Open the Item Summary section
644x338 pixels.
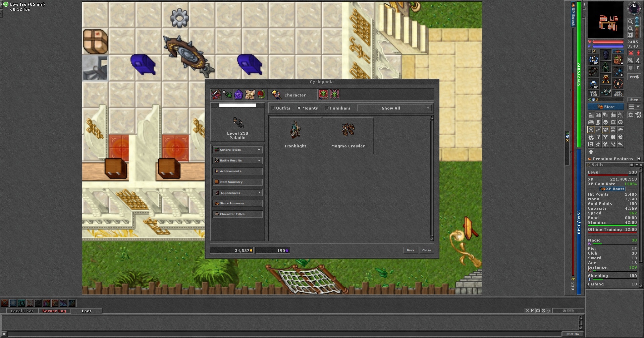point(237,182)
